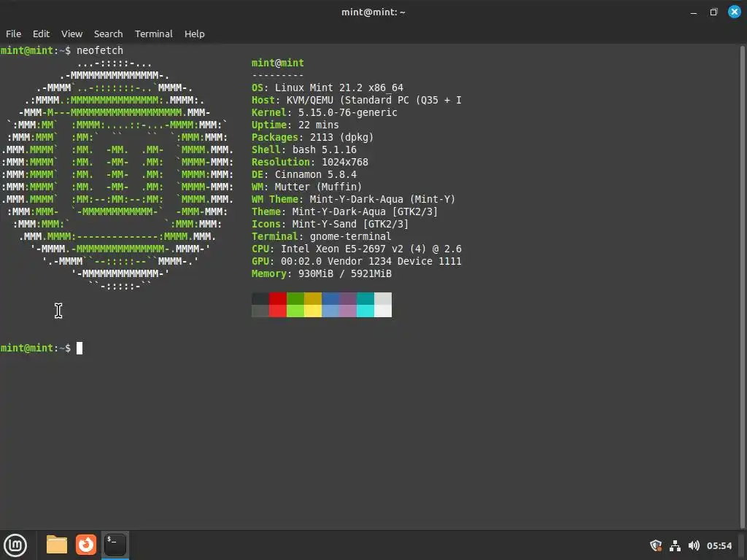Click the 'GPU: 00:02.0 Vendor 1234' line

point(356,261)
